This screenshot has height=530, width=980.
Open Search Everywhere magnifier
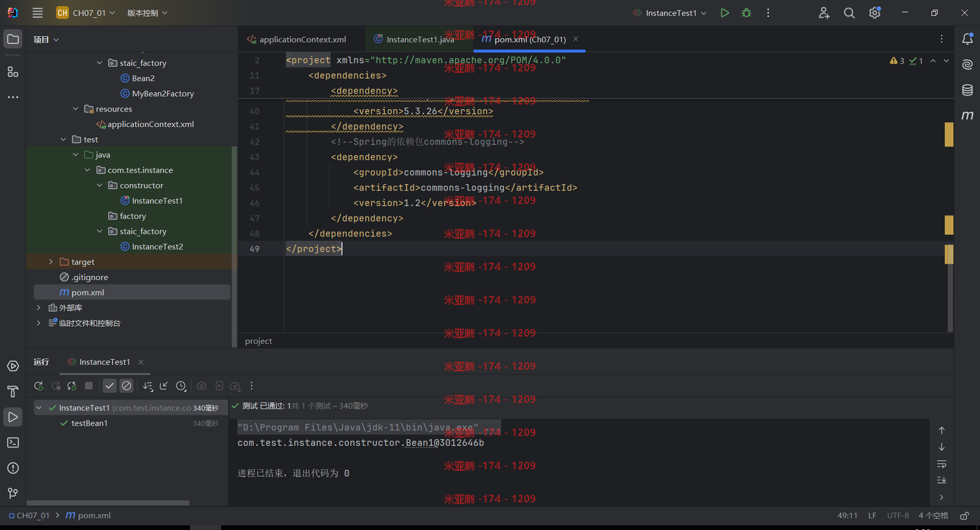click(x=849, y=13)
